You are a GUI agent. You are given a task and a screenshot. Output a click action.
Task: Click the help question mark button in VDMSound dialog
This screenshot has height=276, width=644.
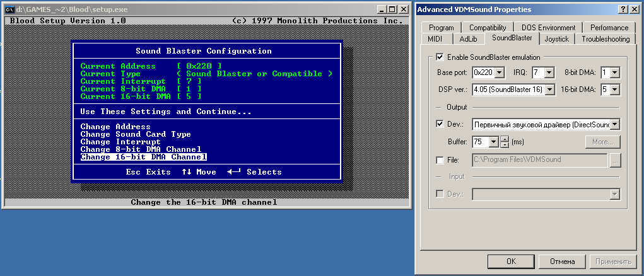623,9
